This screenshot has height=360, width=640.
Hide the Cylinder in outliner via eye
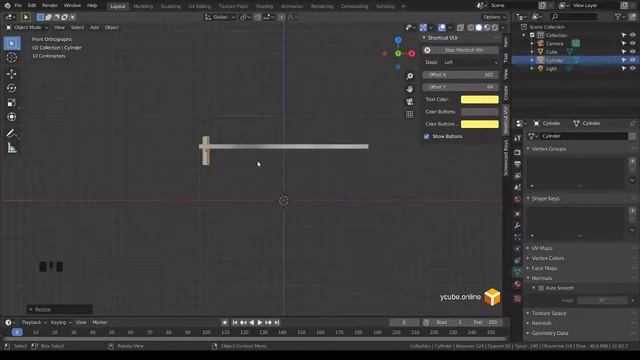click(x=632, y=60)
